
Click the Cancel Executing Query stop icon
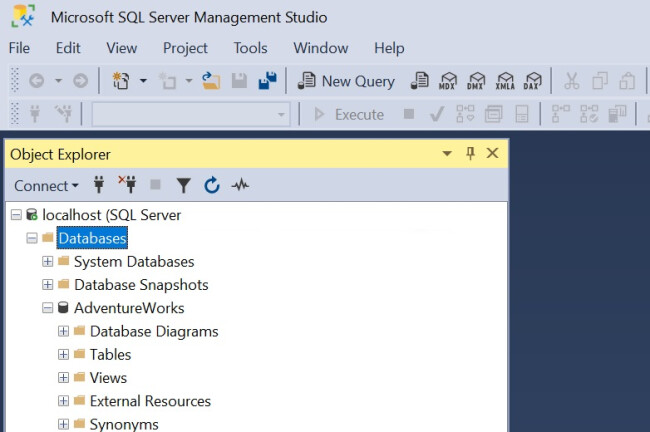point(409,114)
